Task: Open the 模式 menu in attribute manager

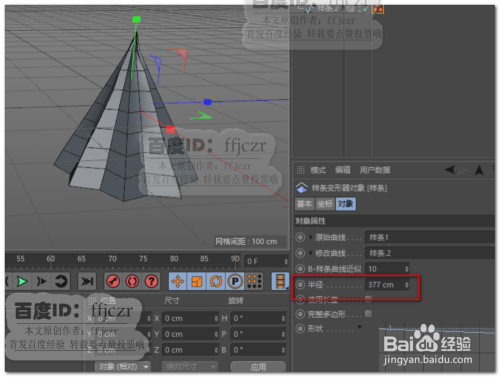Action: coord(318,170)
